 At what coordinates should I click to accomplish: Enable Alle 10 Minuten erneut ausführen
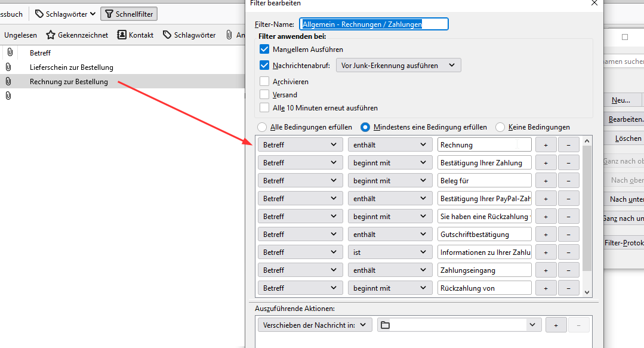(x=264, y=107)
